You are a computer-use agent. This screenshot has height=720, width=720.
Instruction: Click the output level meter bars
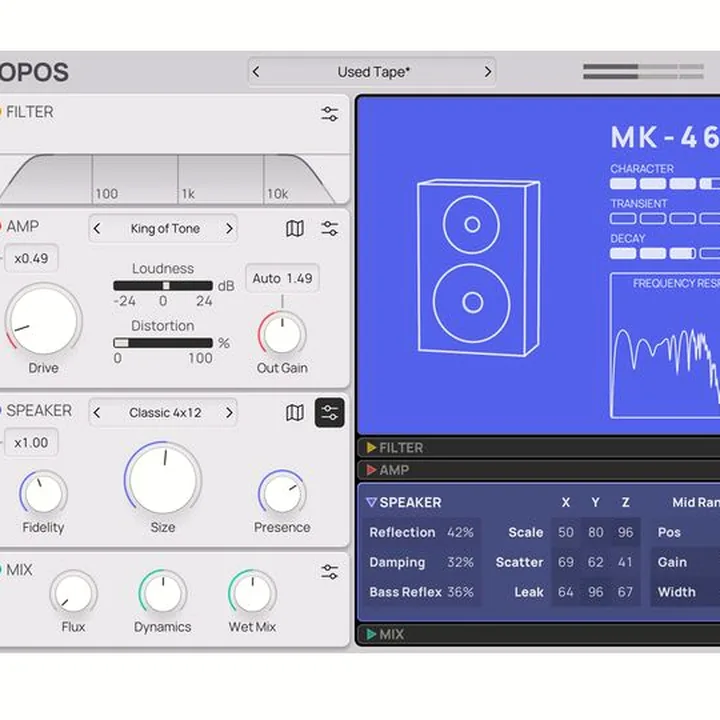pyautogui.click(x=643, y=72)
